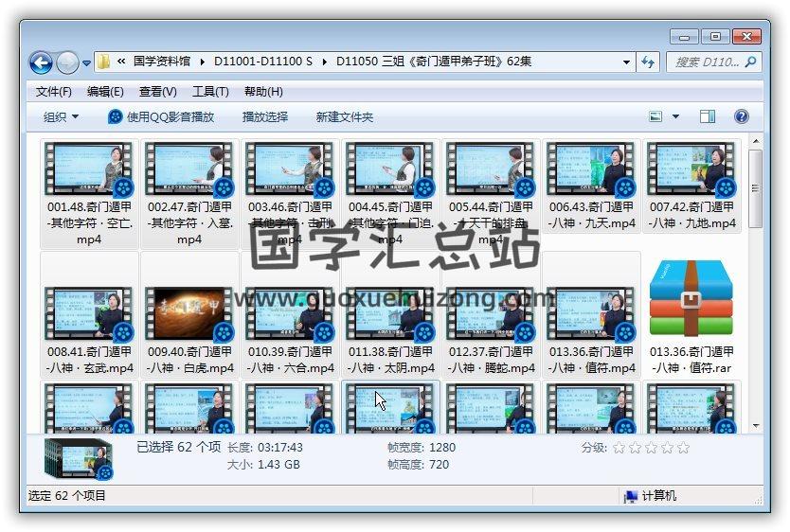This screenshot has height=532, width=790.
Task: Select video 005.44.奇门遁甲 thumbnail
Action: (x=491, y=169)
